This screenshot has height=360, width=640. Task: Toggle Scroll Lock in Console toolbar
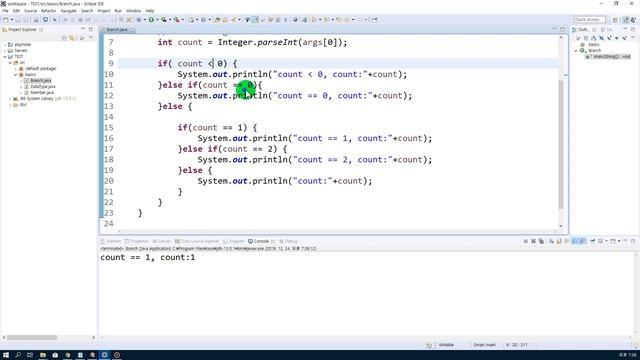(x=559, y=241)
